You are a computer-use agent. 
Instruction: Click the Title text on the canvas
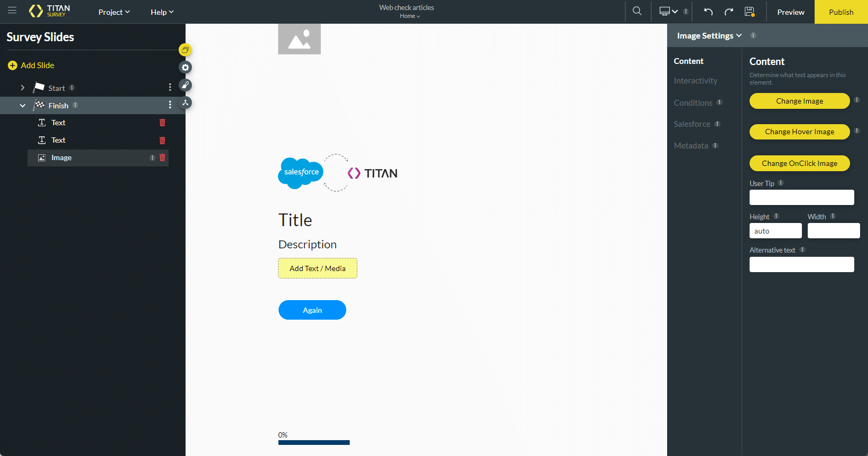(x=295, y=220)
